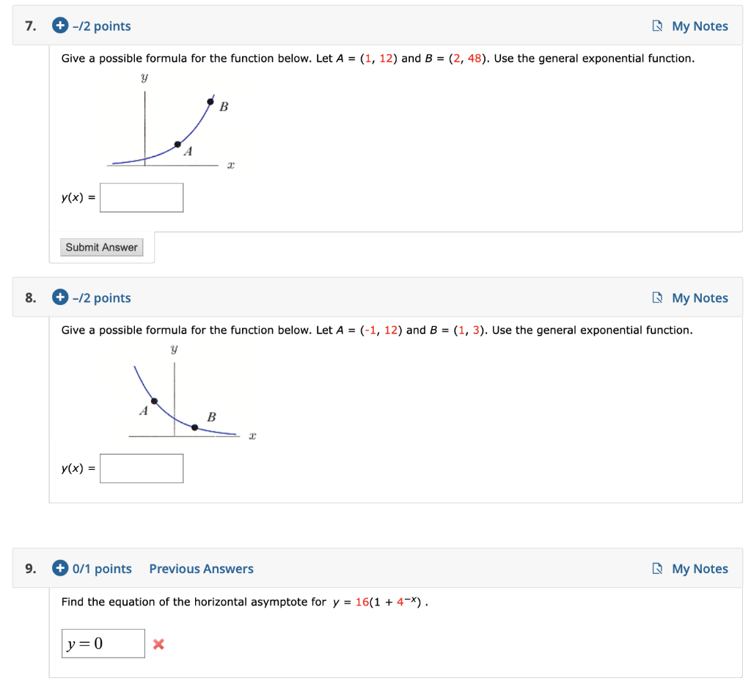
Task: Click the plus icon beside question 8 points
Action: pos(59,298)
